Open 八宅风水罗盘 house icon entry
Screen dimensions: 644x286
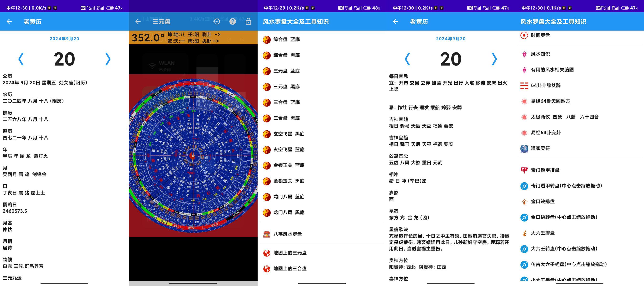(x=322, y=234)
